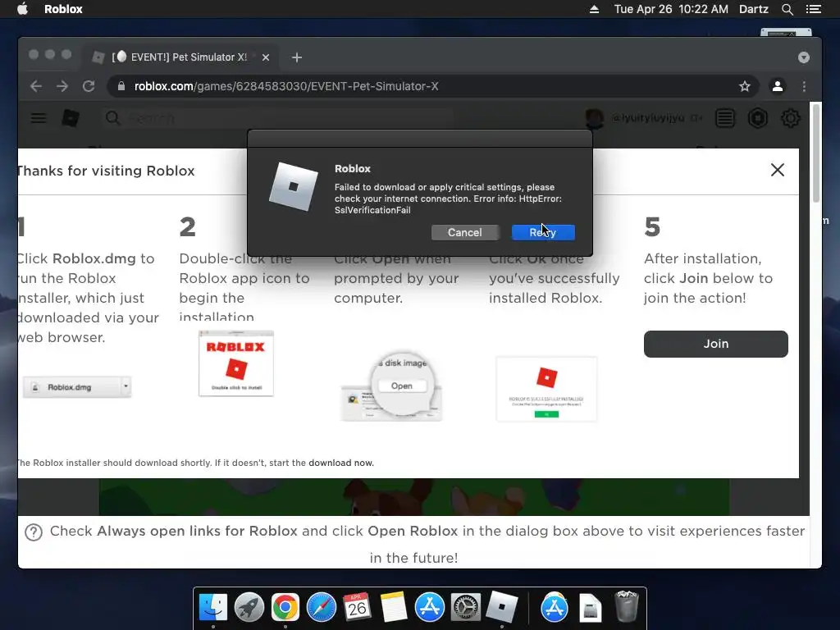Open Safari from the Dock

pyautogui.click(x=321, y=607)
